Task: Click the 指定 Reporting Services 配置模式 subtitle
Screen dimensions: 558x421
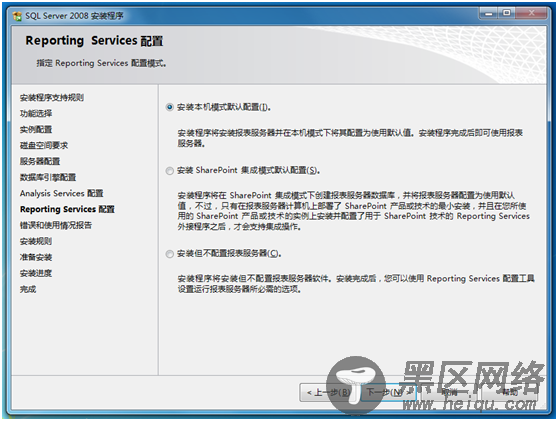Action: (x=101, y=63)
